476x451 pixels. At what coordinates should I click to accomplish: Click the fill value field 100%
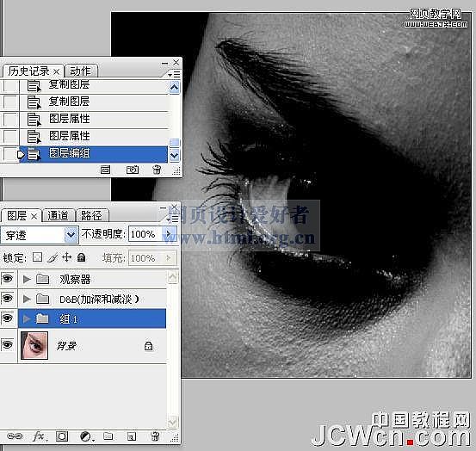pyautogui.click(x=145, y=258)
